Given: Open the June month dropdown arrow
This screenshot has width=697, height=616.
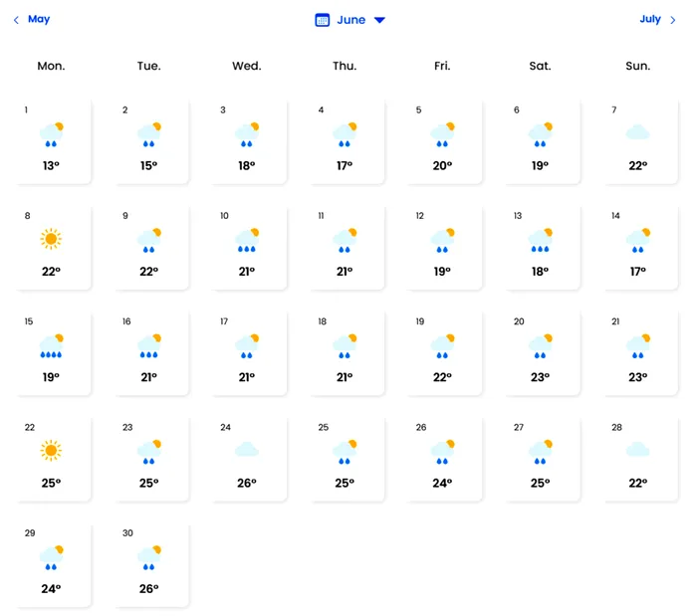Looking at the screenshot, I should 379,20.
